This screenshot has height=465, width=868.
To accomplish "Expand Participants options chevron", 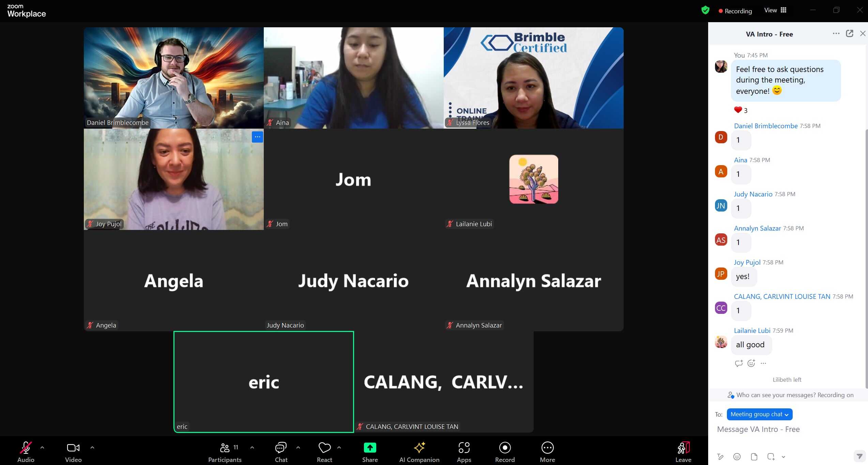I will 252,447.
